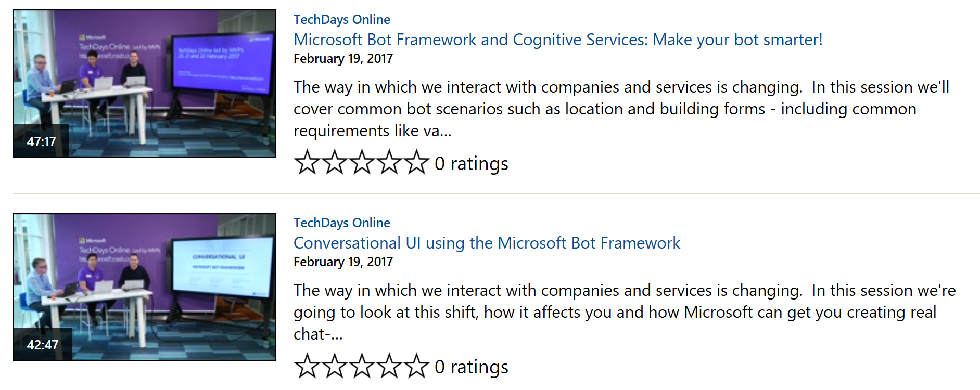Open 'Microsoft Bot Framework and Cognitive Services' title link
Viewport: 980px width, 390px height.
[558, 40]
